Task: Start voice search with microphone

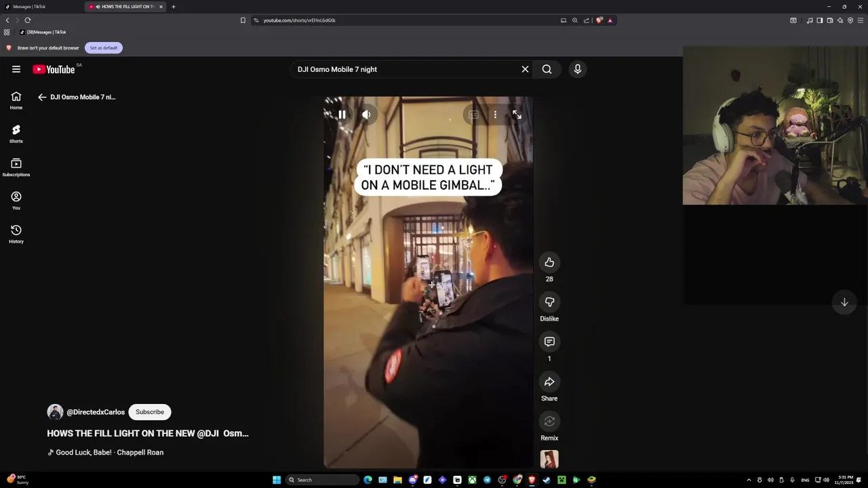Action: pos(578,69)
